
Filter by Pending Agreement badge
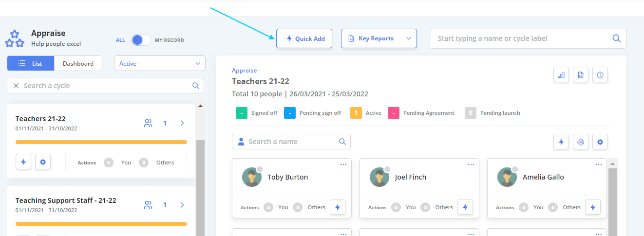click(394, 113)
